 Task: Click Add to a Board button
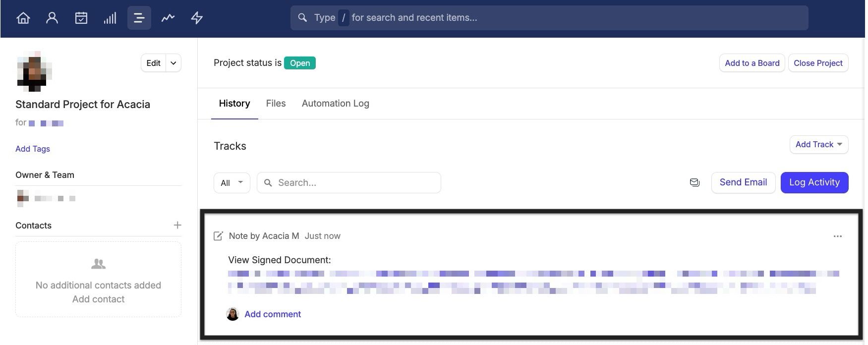[x=752, y=63]
